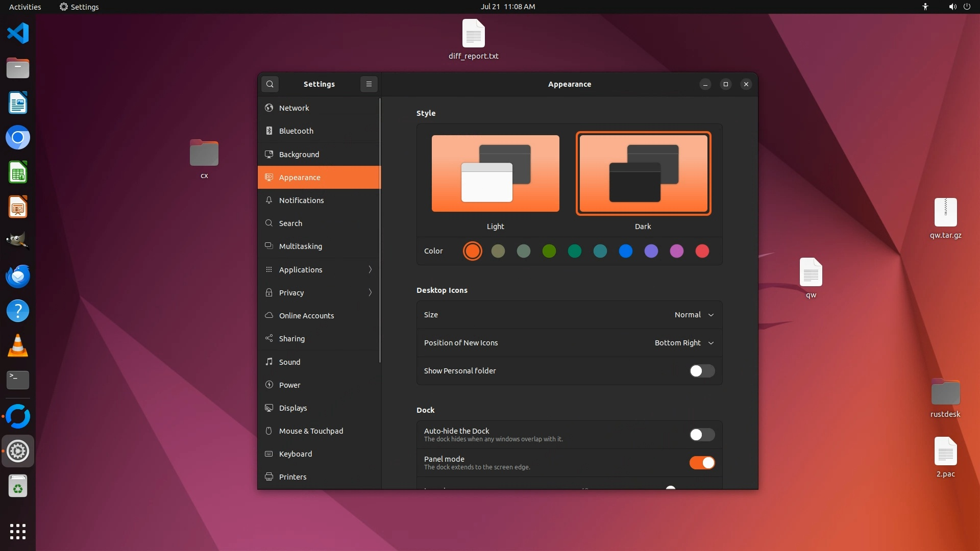The height and width of the screenshot is (551, 980).
Task: Switch to Displays settings panel
Action: click(x=293, y=408)
